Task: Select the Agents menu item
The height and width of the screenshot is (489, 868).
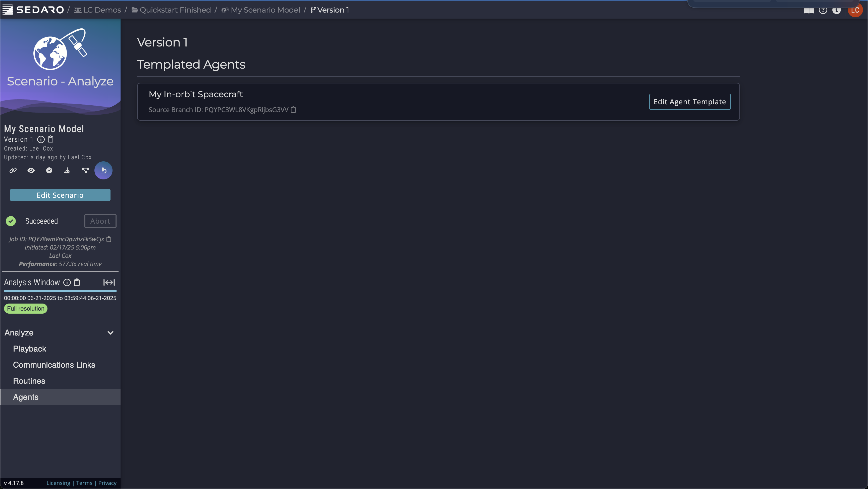Action: (26, 397)
